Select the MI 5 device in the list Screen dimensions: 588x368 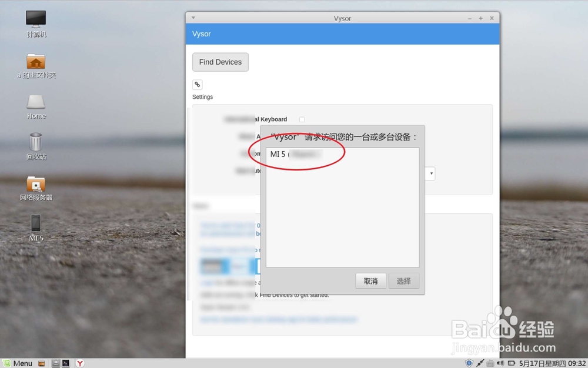coord(342,154)
